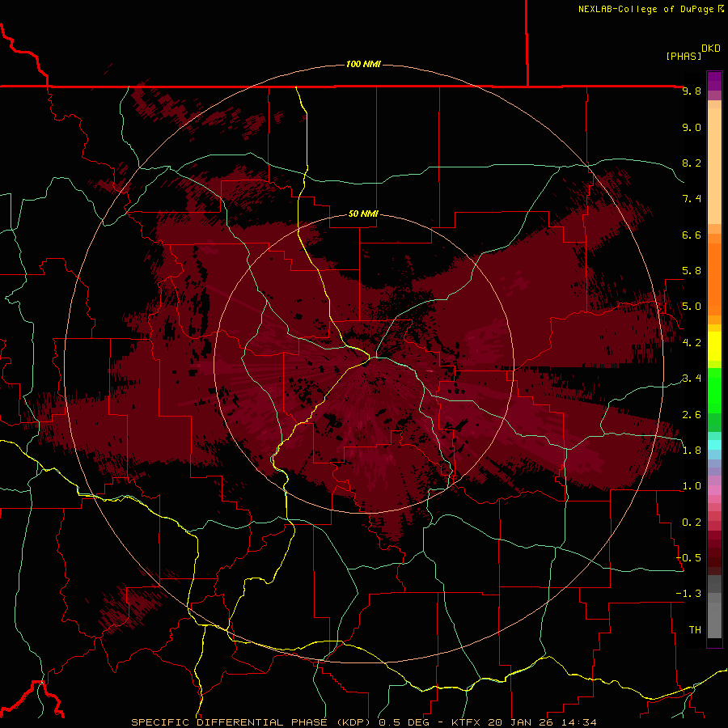
Task: Click the 50 NMI range ring label
Action: pos(363,214)
